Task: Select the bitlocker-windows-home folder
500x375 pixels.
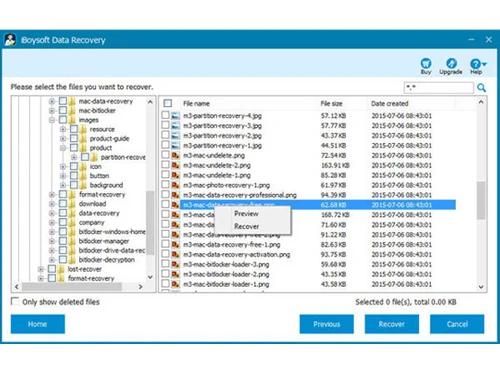Action: click(112, 232)
